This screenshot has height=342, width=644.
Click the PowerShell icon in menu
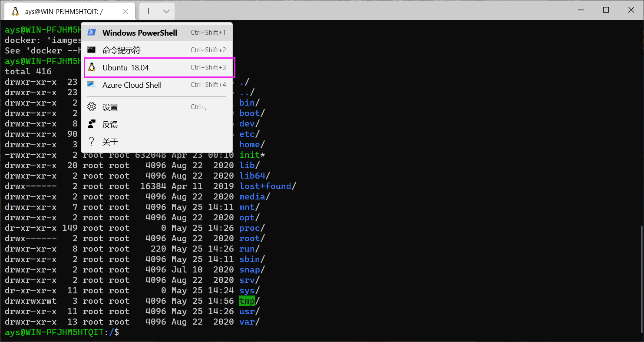point(92,33)
